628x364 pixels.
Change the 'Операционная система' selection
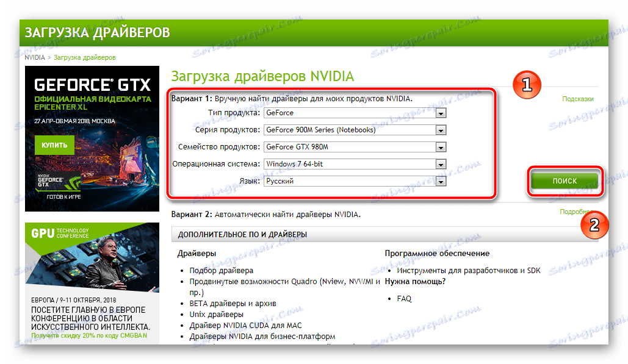pyautogui.click(x=441, y=164)
